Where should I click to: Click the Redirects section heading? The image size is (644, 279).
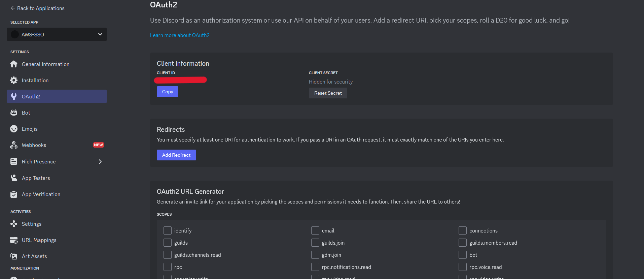171,129
